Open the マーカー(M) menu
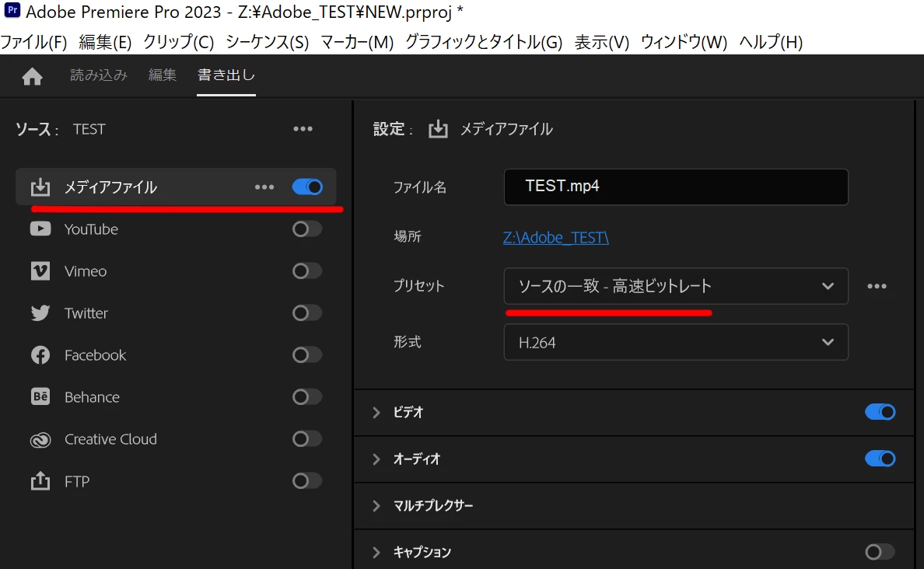Screen dimensions: 924x569 coord(357,42)
